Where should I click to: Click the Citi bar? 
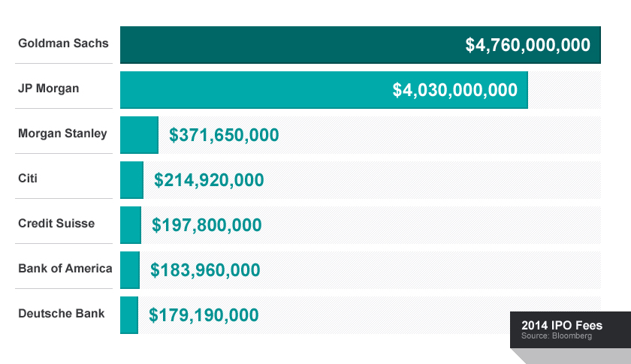[x=131, y=180]
